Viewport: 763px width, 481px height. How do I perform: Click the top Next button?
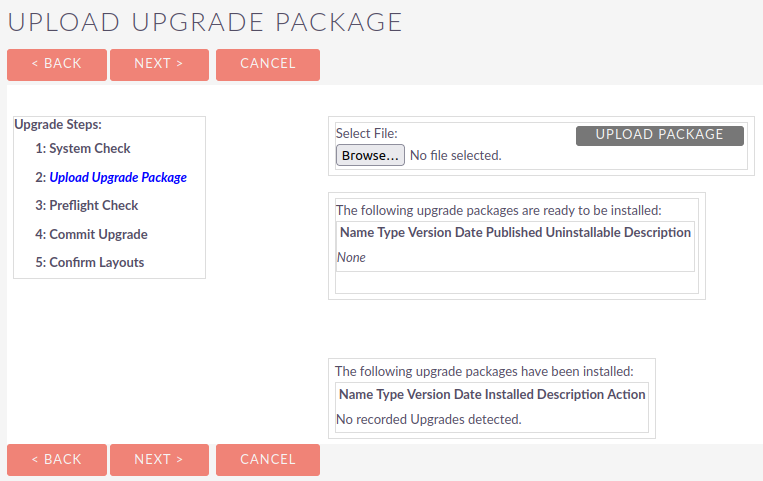pos(159,64)
